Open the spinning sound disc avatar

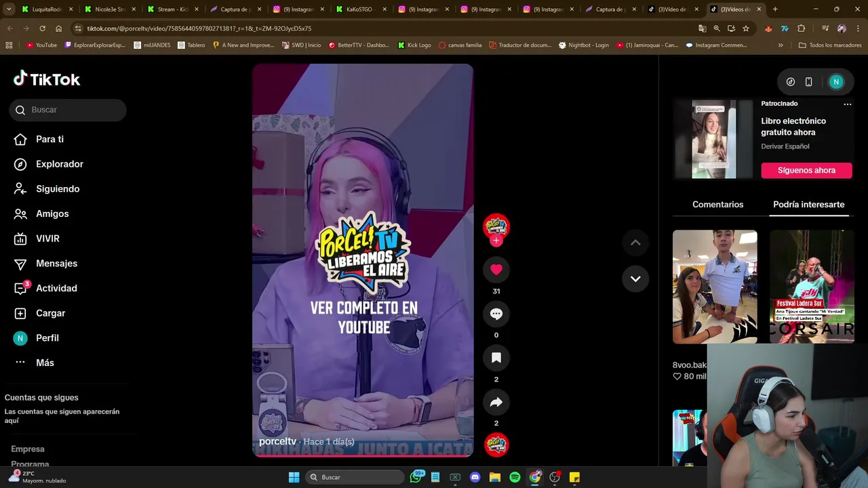[x=496, y=445]
